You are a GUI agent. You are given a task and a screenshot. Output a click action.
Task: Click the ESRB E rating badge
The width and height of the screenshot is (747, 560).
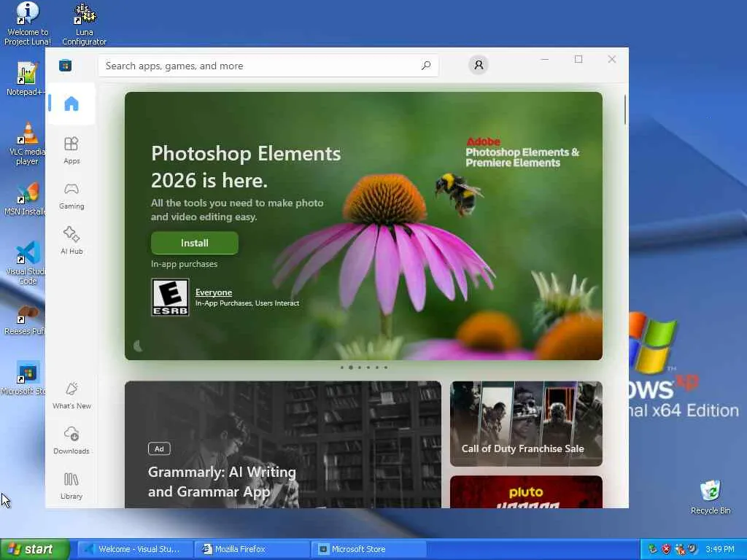[170, 297]
